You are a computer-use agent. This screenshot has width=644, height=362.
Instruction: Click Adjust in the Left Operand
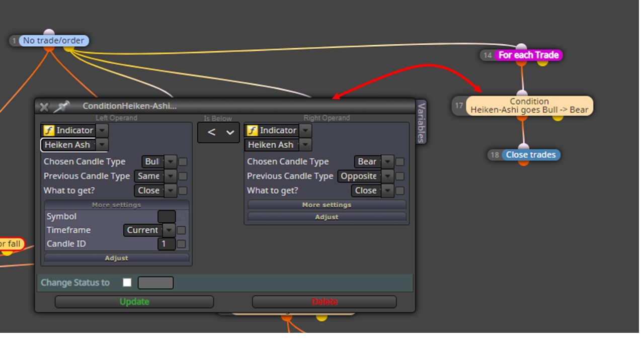[x=117, y=258]
